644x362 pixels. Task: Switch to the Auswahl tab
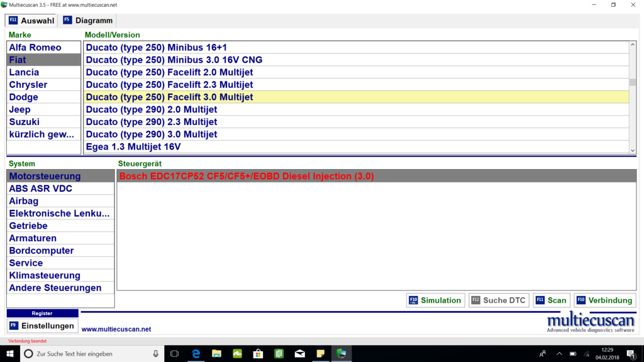31,21
